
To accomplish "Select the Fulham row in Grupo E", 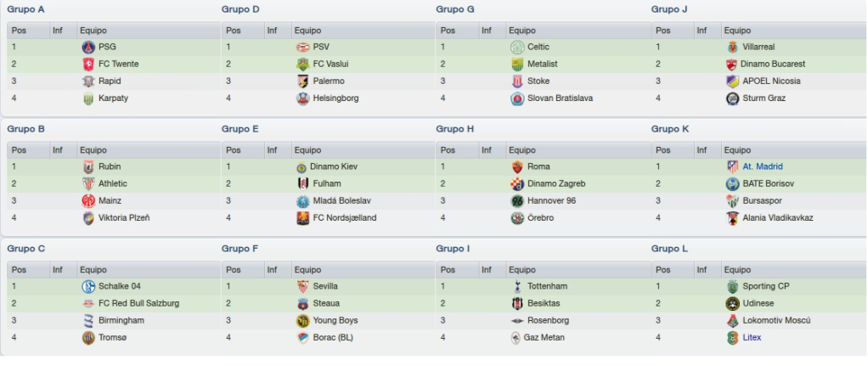I will tap(329, 183).
